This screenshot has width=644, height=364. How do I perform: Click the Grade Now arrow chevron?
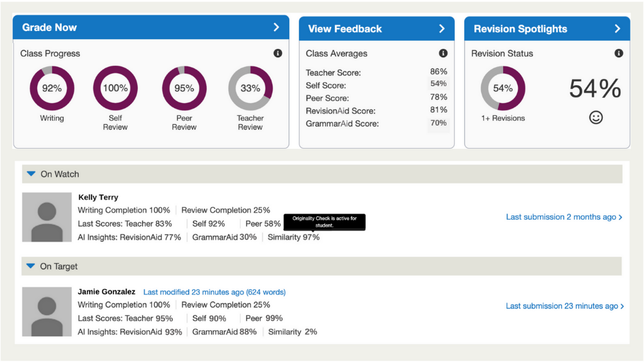[276, 27]
